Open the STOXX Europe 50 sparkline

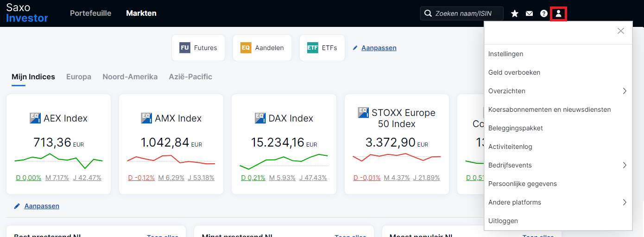coord(397,157)
